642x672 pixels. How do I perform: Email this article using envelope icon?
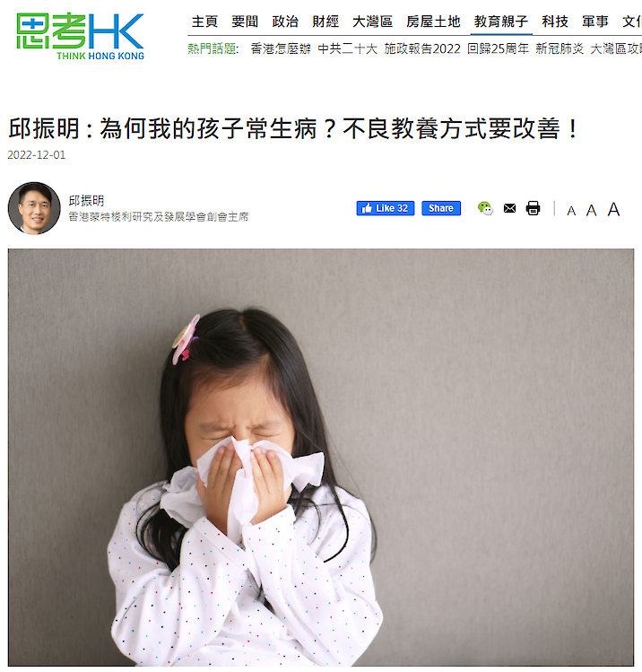pyautogui.click(x=509, y=208)
